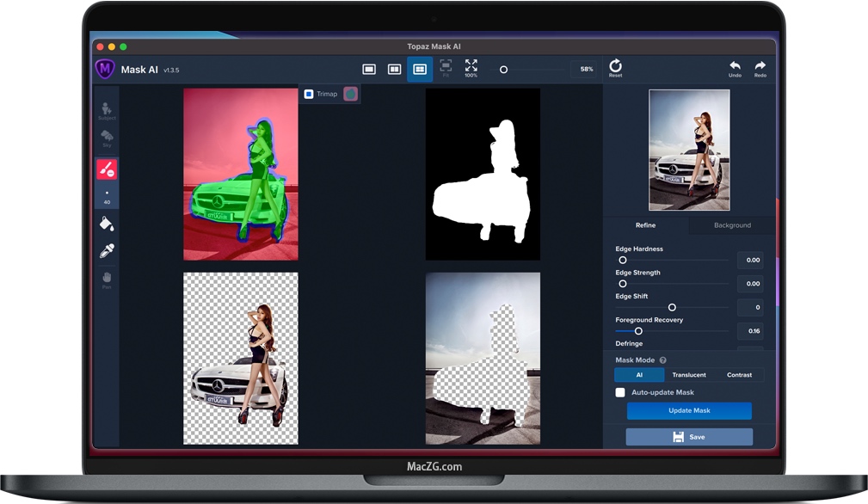Select the active Brush tool
This screenshot has width=868, height=504.
click(107, 169)
